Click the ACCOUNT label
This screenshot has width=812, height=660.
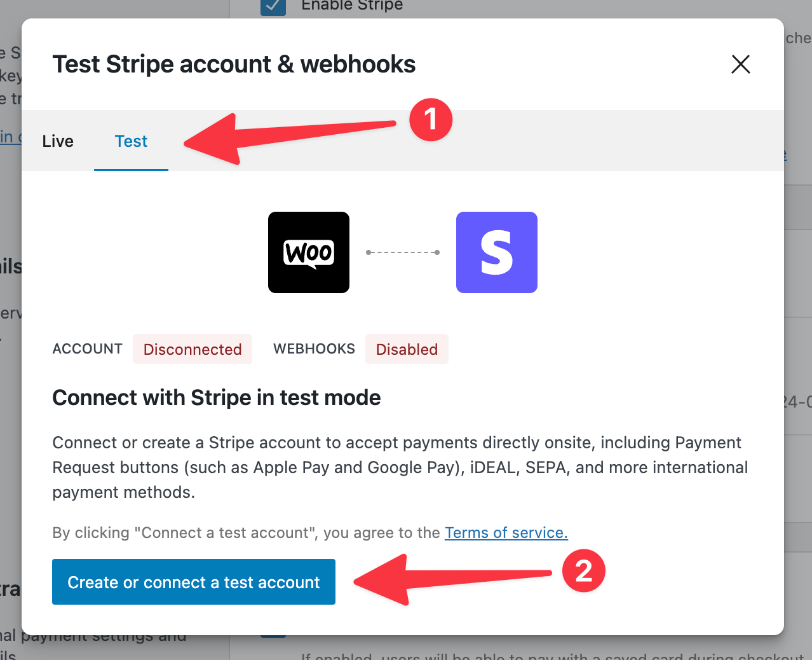coord(88,349)
